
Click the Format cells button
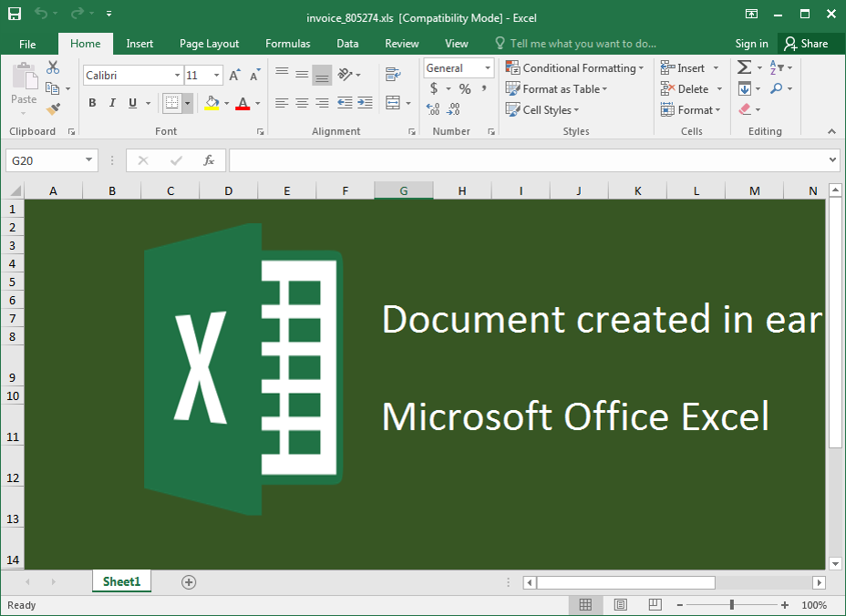(691, 110)
